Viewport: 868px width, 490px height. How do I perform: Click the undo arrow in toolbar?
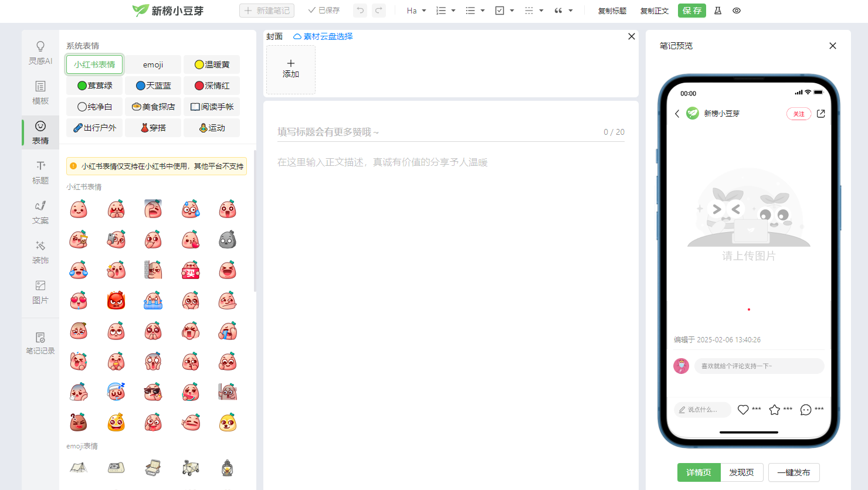360,11
